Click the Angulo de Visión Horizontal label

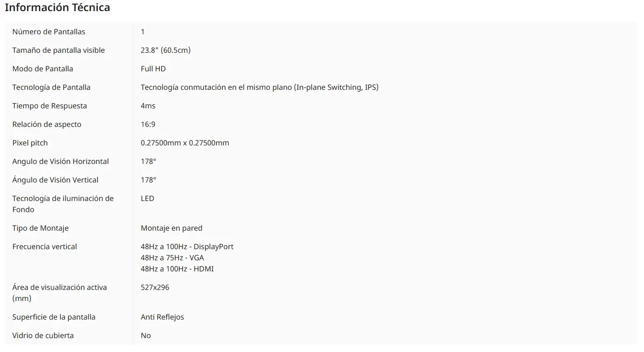(x=61, y=161)
